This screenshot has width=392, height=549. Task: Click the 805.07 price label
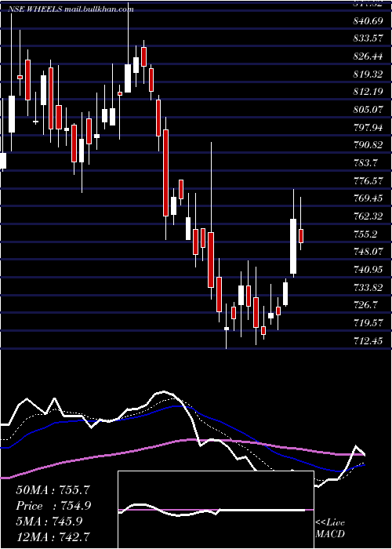tap(368, 110)
